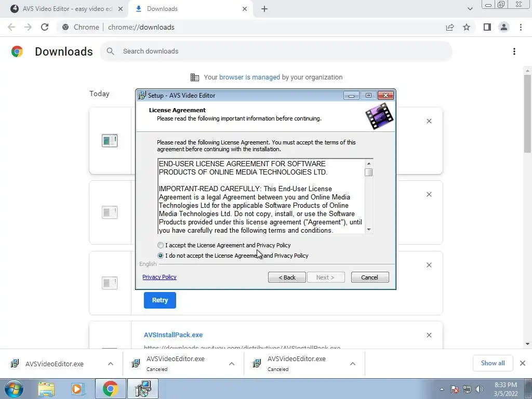
Task: Bookmark this page with star icon
Action: pos(467,27)
